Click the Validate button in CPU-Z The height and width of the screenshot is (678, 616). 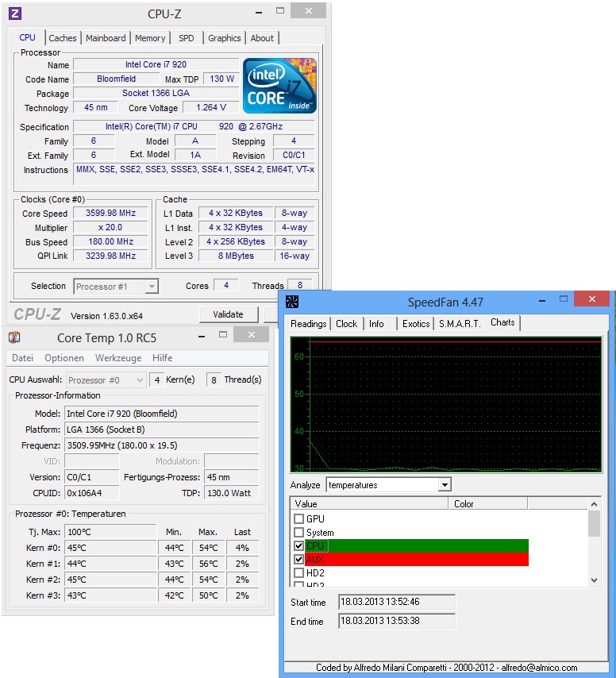(229, 314)
